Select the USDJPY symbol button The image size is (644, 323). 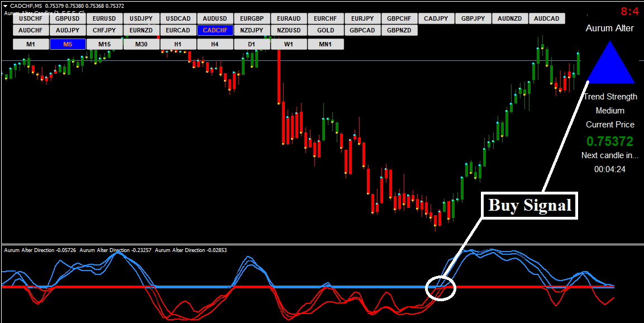point(141,18)
